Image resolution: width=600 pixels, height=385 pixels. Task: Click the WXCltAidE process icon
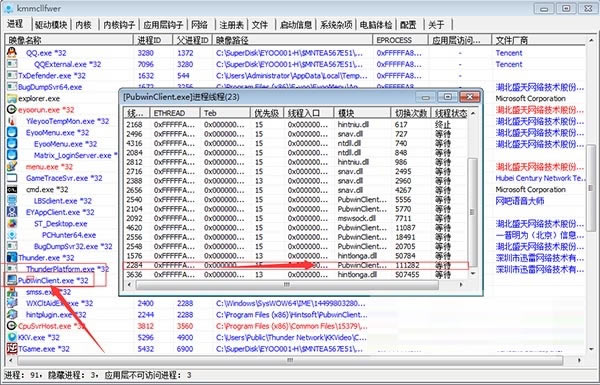(x=12, y=303)
